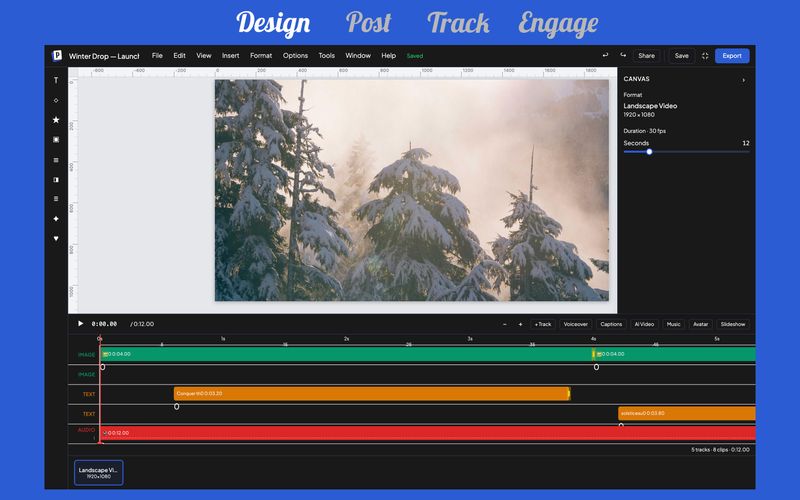The width and height of the screenshot is (800, 500).
Task: Click the Save button
Action: [x=682, y=56]
